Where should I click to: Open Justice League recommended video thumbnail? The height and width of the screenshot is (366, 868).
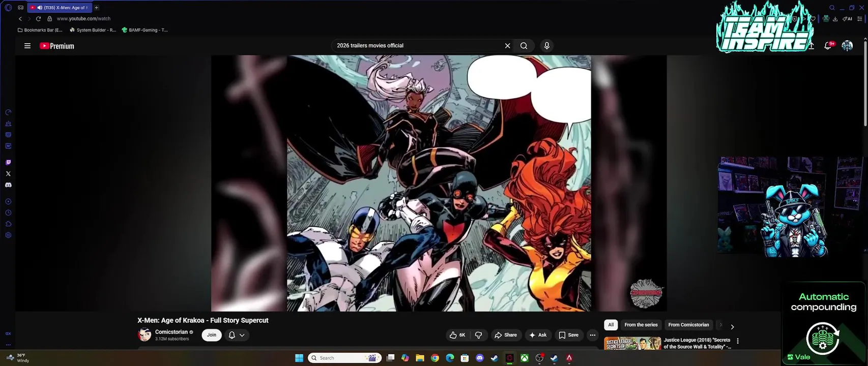[632, 343]
